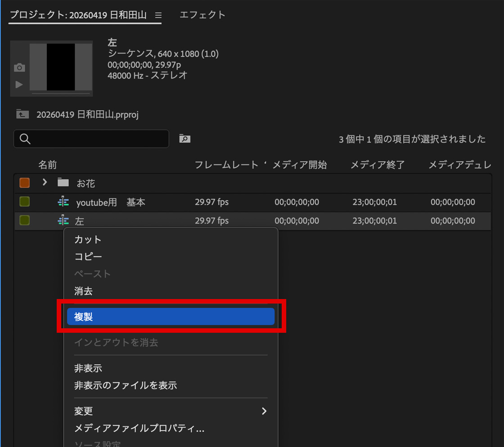
Task: Click 23;00;00;01 media end of youtube用 基本
Action: click(x=375, y=202)
